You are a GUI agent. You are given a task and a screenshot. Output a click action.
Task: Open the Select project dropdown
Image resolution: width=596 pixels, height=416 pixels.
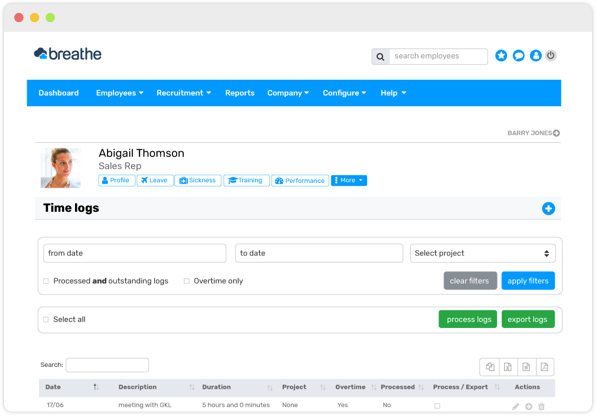click(482, 253)
